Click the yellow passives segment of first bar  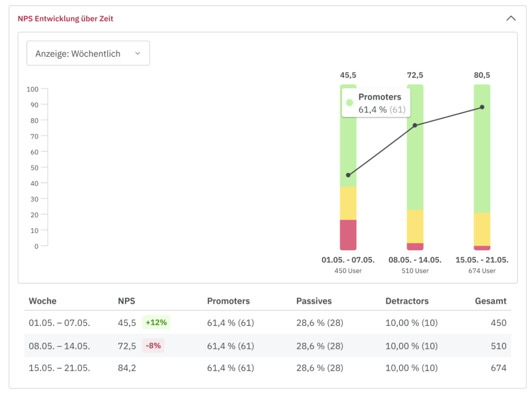(348, 203)
